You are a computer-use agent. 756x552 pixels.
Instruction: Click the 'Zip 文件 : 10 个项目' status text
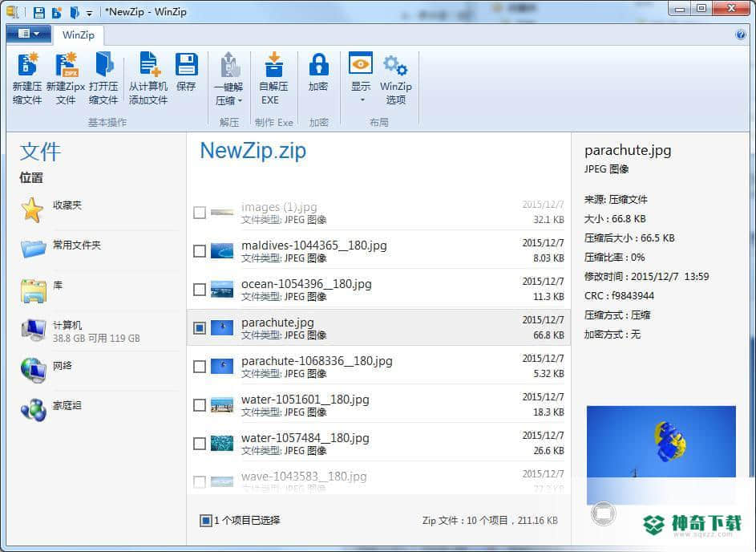(465, 520)
